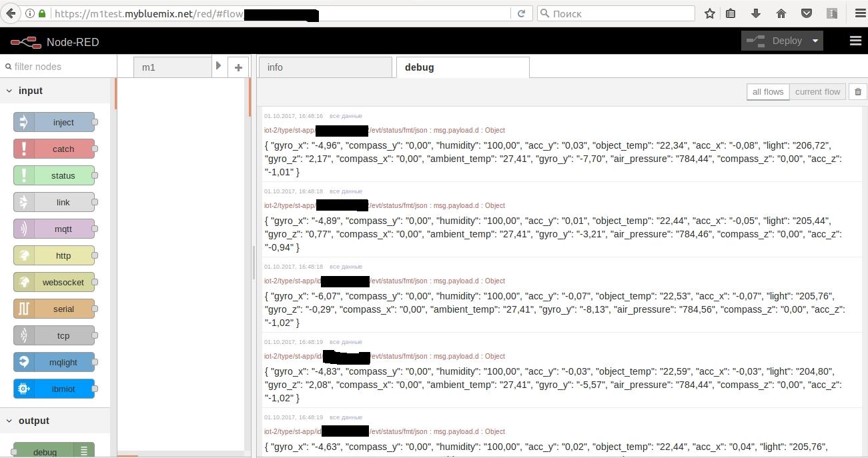Click the filter nodes search field
The width and height of the screenshot is (868, 458).
point(59,67)
